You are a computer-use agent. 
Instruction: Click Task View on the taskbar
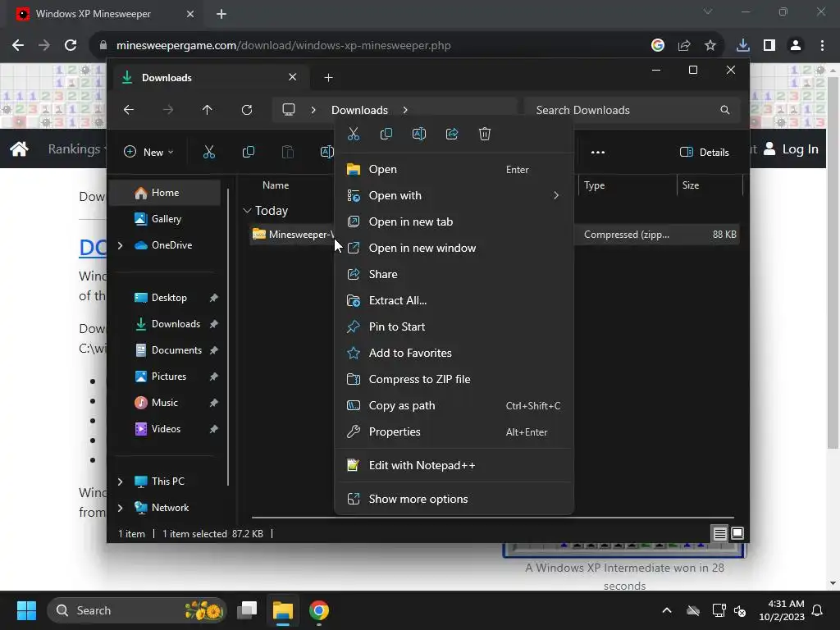coord(248,610)
